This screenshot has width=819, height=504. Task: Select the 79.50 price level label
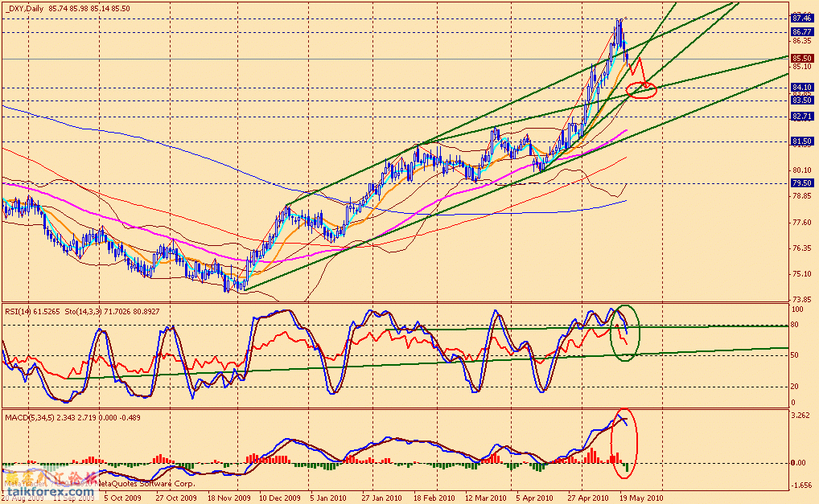point(802,183)
